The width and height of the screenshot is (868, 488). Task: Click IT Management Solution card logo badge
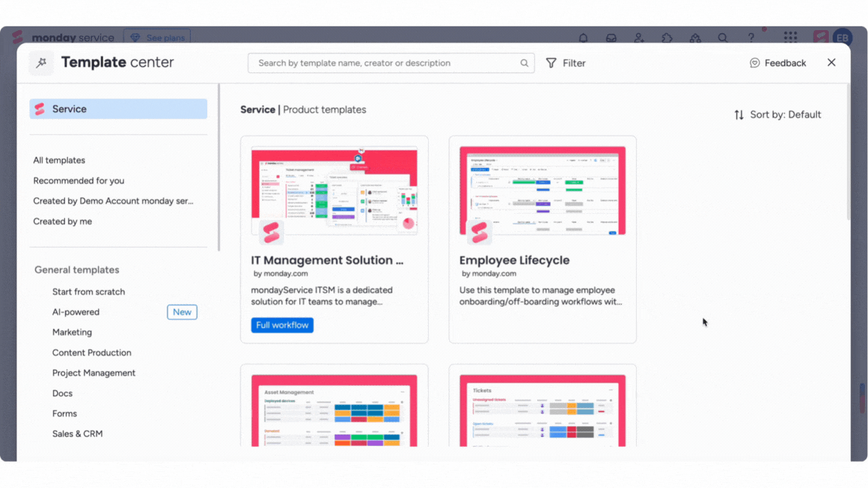(271, 233)
